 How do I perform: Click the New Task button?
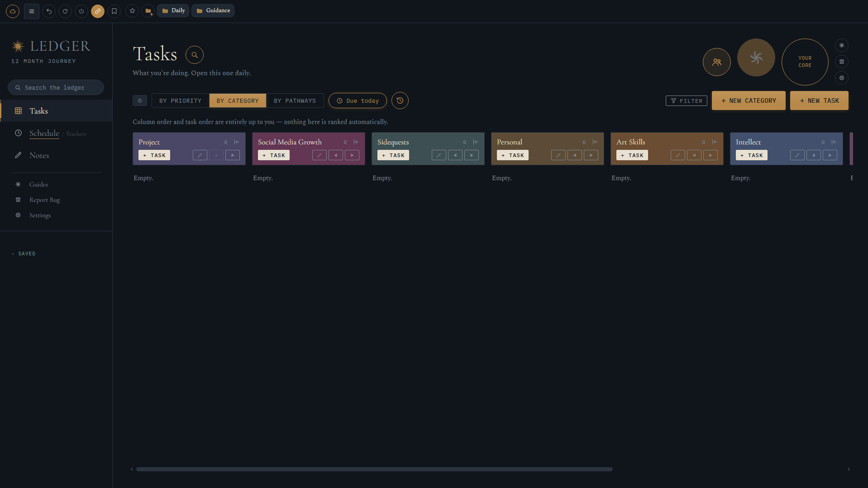pyautogui.click(x=819, y=100)
